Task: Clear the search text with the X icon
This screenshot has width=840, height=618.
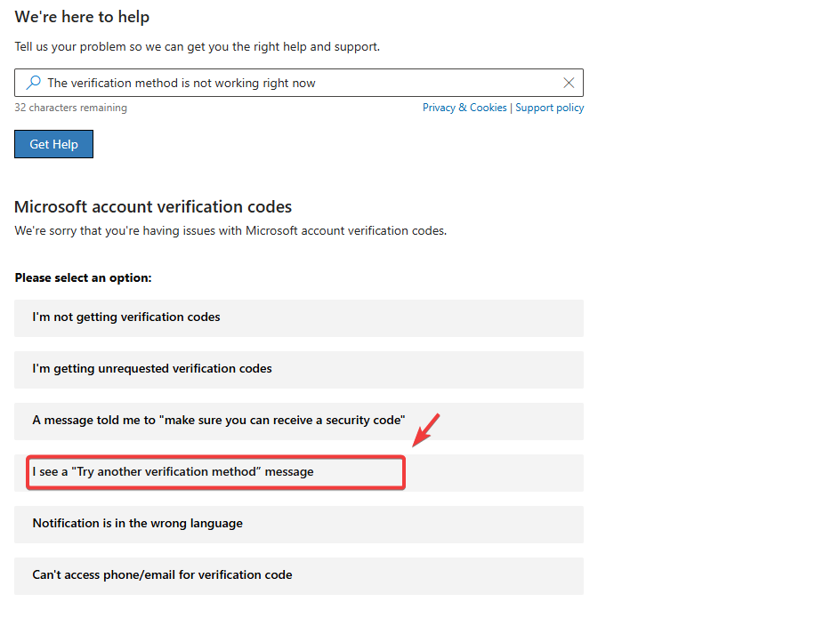Action: click(569, 83)
